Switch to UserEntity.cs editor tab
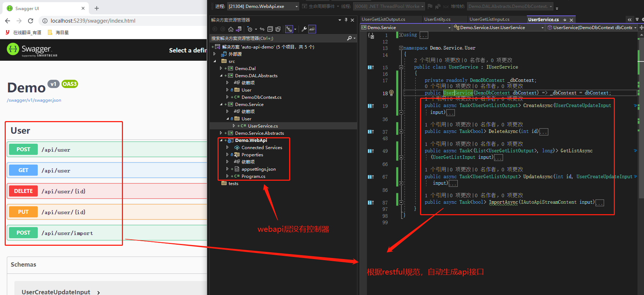The width and height of the screenshot is (644, 295). [x=437, y=19]
